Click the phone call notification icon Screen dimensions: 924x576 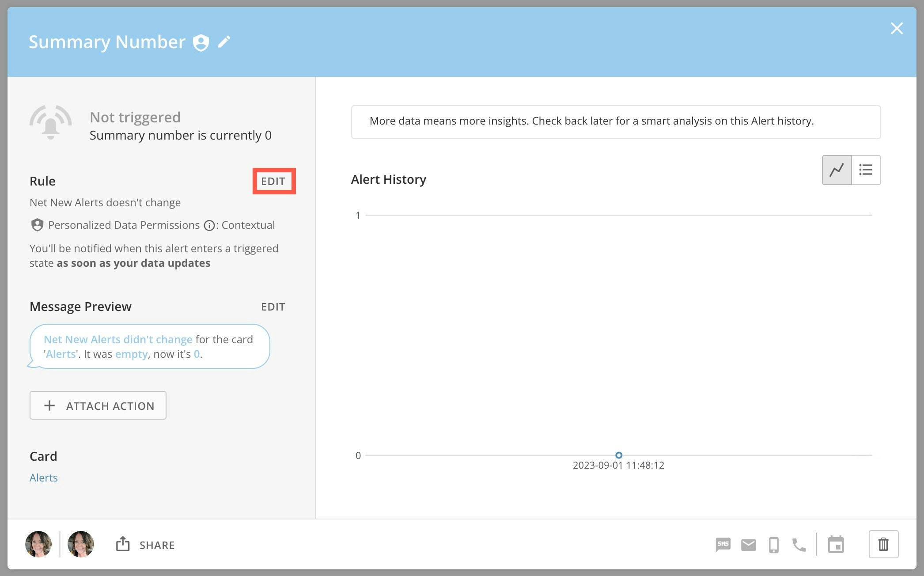[799, 545]
